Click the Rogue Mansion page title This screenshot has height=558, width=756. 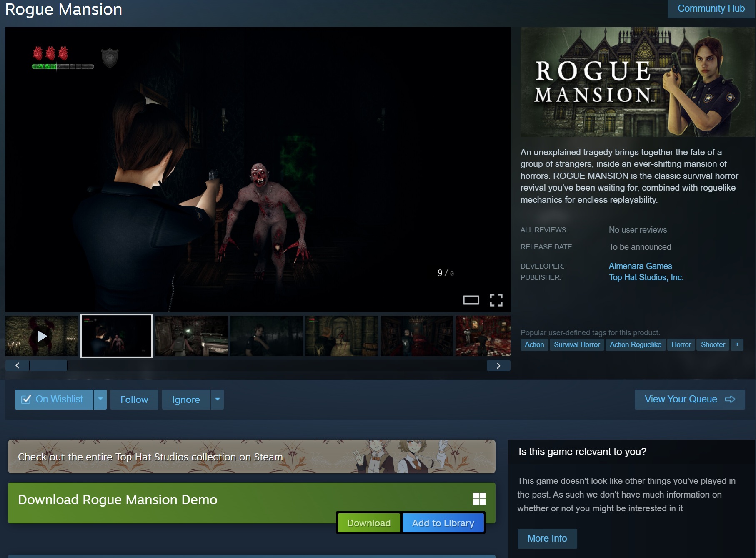[x=64, y=9]
